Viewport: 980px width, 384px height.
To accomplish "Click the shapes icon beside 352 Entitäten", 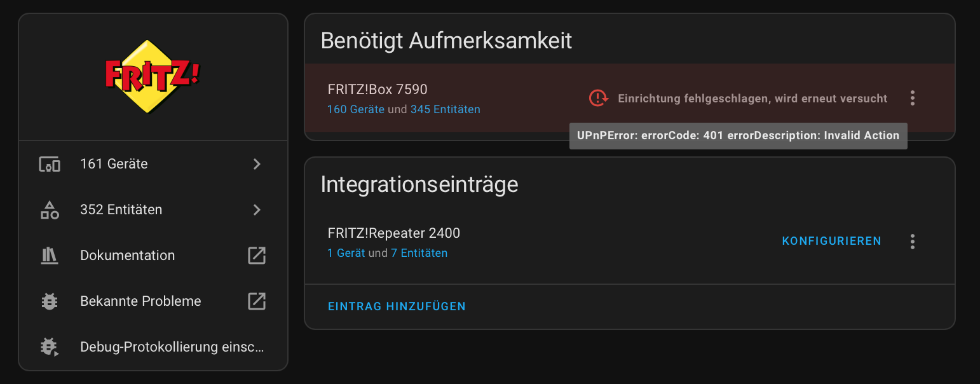I will coord(50,210).
